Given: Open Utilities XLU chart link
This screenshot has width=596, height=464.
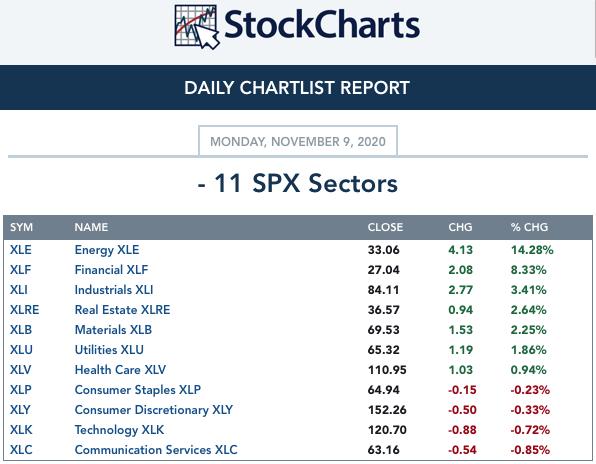Looking at the screenshot, I should 109,350.
